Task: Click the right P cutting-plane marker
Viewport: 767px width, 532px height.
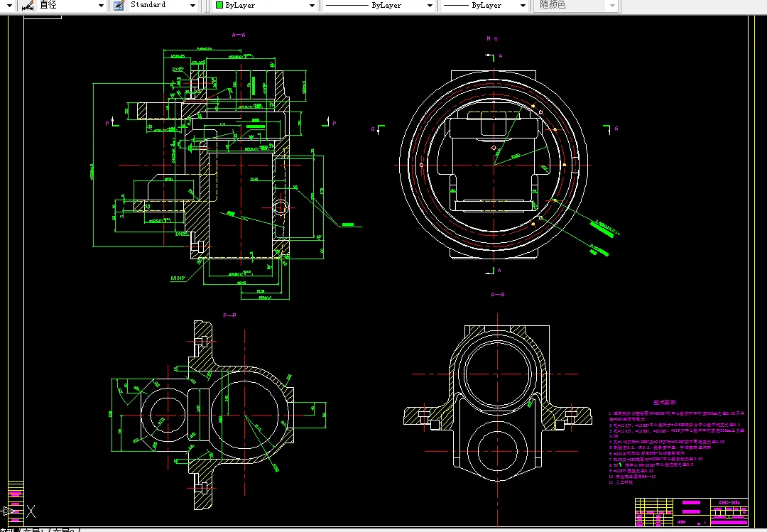Action: 330,122
